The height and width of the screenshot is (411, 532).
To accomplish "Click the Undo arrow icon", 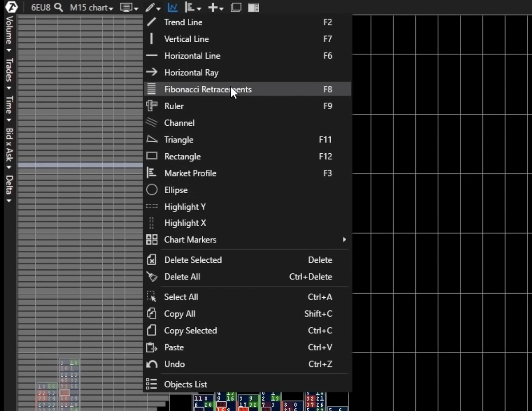I will (152, 364).
